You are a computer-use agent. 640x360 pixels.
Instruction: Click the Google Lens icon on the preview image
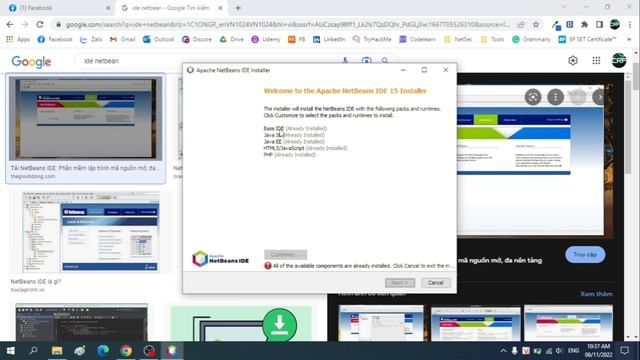tap(533, 97)
